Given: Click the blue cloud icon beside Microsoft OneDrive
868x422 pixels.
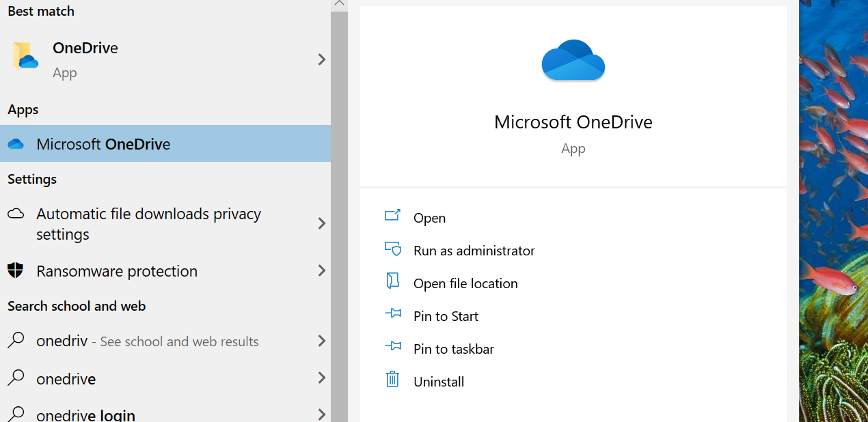Looking at the screenshot, I should coord(16,144).
